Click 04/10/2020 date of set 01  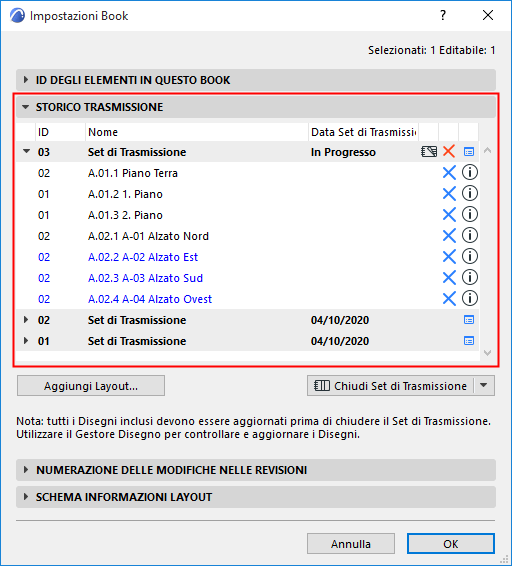click(x=340, y=341)
